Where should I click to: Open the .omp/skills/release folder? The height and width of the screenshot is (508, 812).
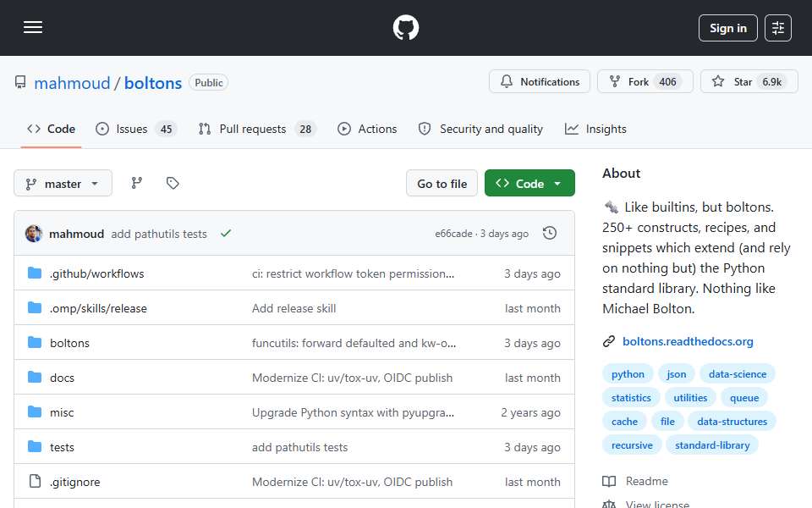98,308
